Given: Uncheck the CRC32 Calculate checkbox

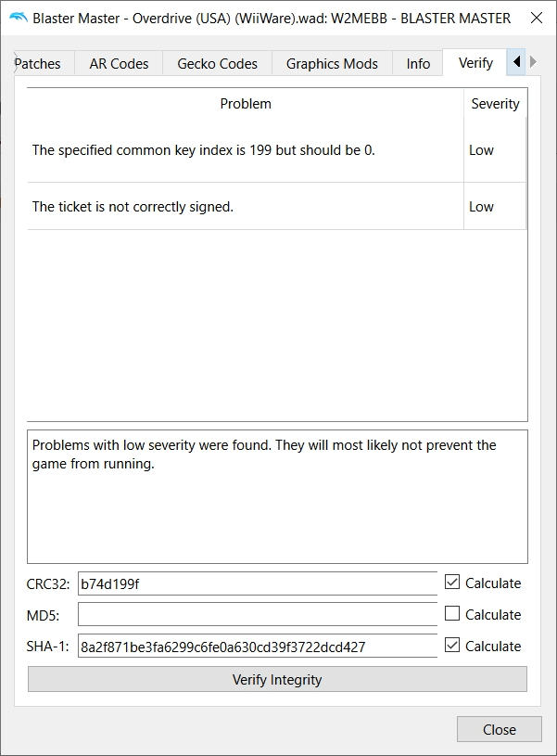Looking at the screenshot, I should pos(452,582).
